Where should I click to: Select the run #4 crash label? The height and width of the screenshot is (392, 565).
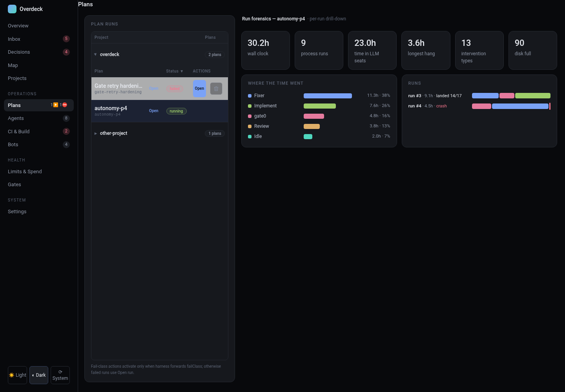[x=427, y=106]
